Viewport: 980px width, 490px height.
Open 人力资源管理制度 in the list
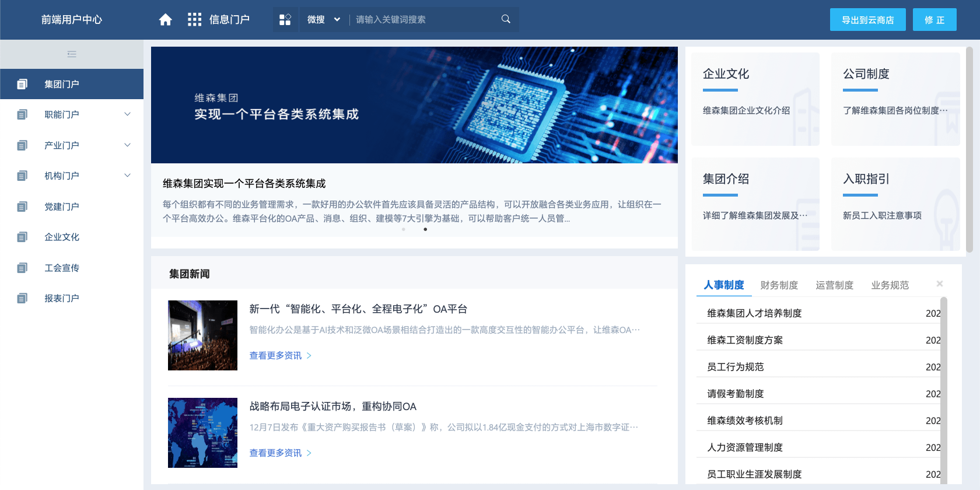point(745,447)
